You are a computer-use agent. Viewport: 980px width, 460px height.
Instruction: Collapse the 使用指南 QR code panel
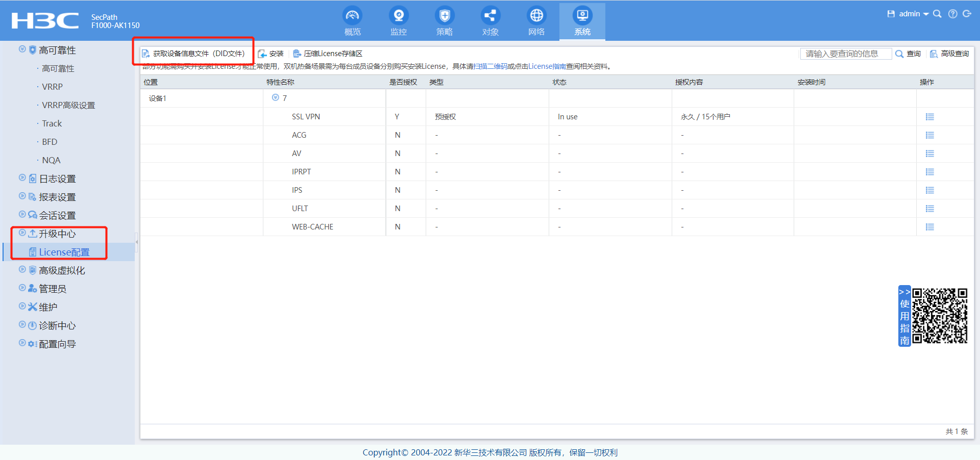[x=904, y=292]
